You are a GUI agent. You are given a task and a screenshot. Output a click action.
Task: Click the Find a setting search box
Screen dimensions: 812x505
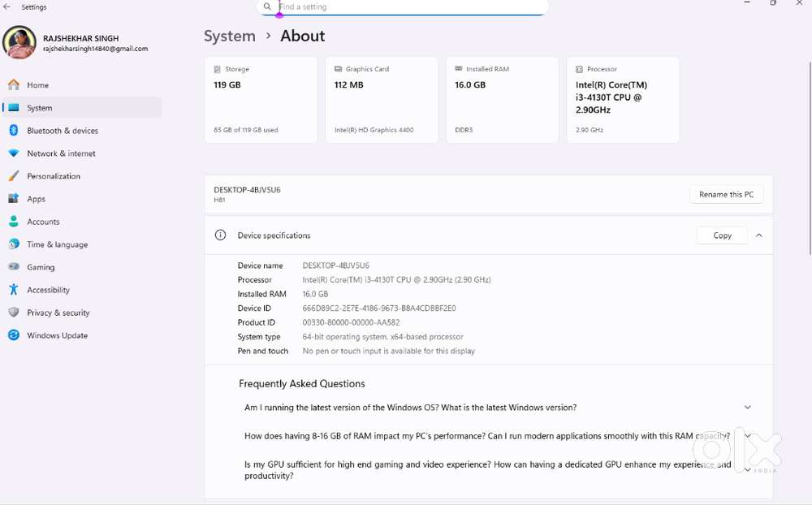[x=406, y=7]
